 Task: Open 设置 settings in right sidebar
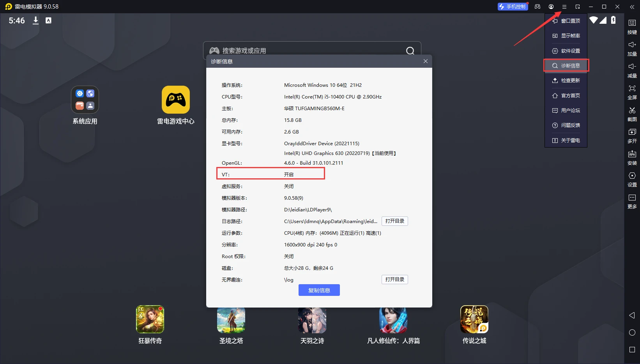[x=632, y=179]
